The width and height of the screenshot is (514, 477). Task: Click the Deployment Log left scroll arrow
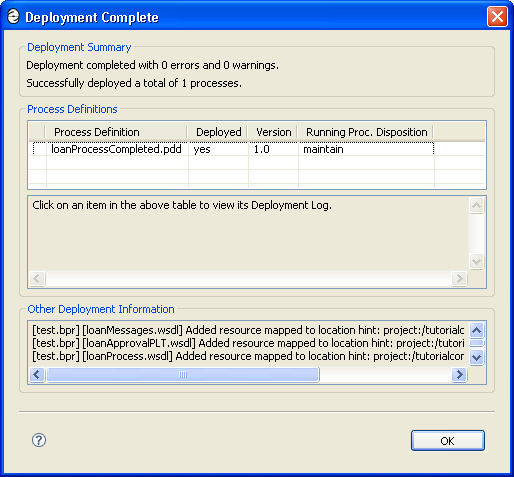tap(37, 278)
